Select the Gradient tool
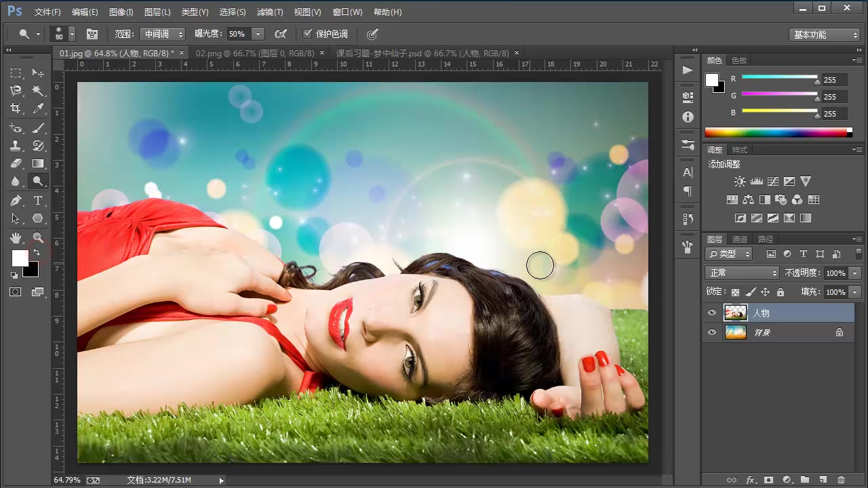 pyautogui.click(x=38, y=163)
